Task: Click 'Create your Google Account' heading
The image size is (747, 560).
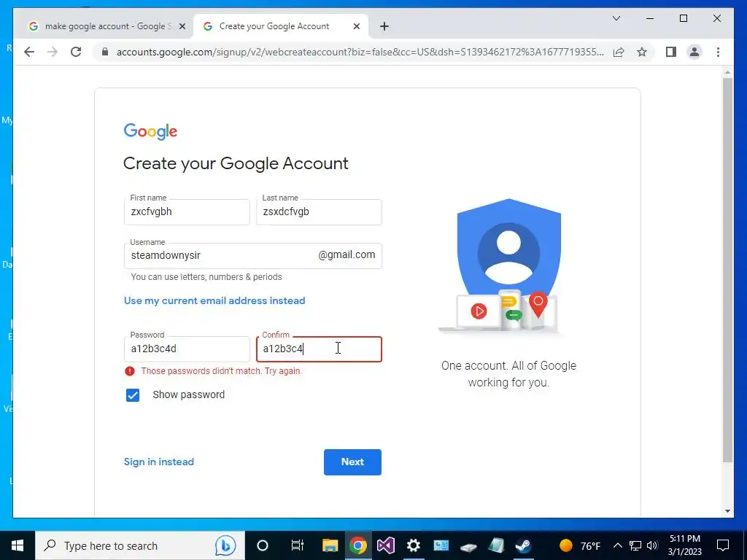Action: pyautogui.click(x=236, y=163)
